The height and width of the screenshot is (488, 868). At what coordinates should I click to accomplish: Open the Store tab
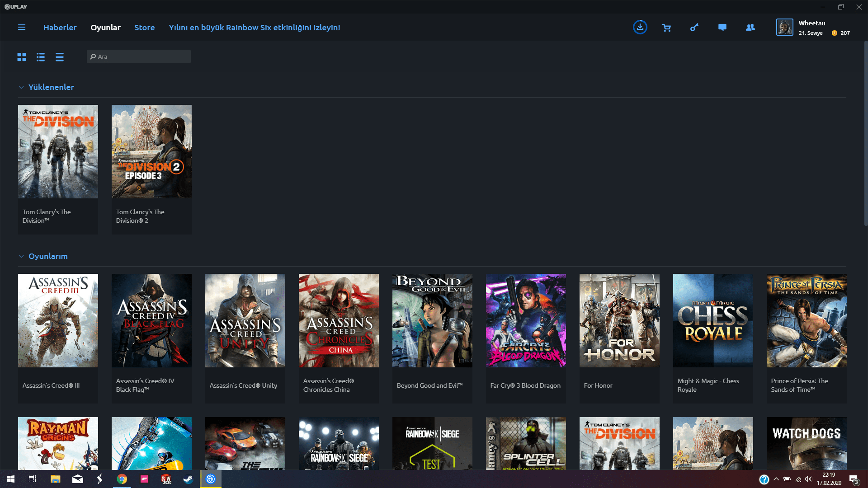[144, 27]
